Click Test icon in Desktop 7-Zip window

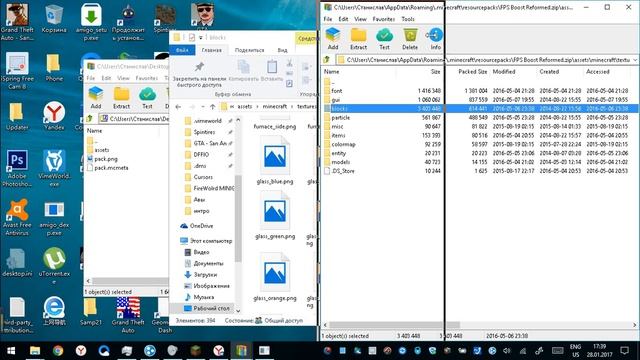pos(147,98)
